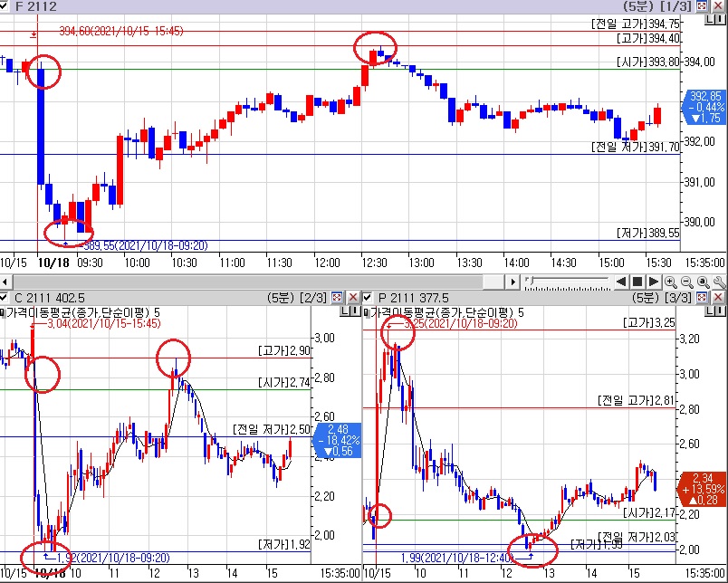Click the C 2111 402.5 title label
Screen dimensions: 728x583
pos(49,298)
